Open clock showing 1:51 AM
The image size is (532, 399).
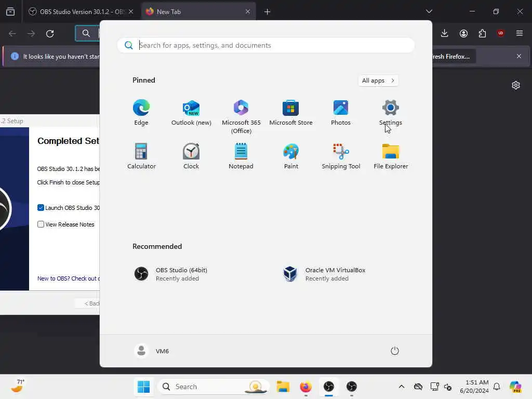pos(474,387)
